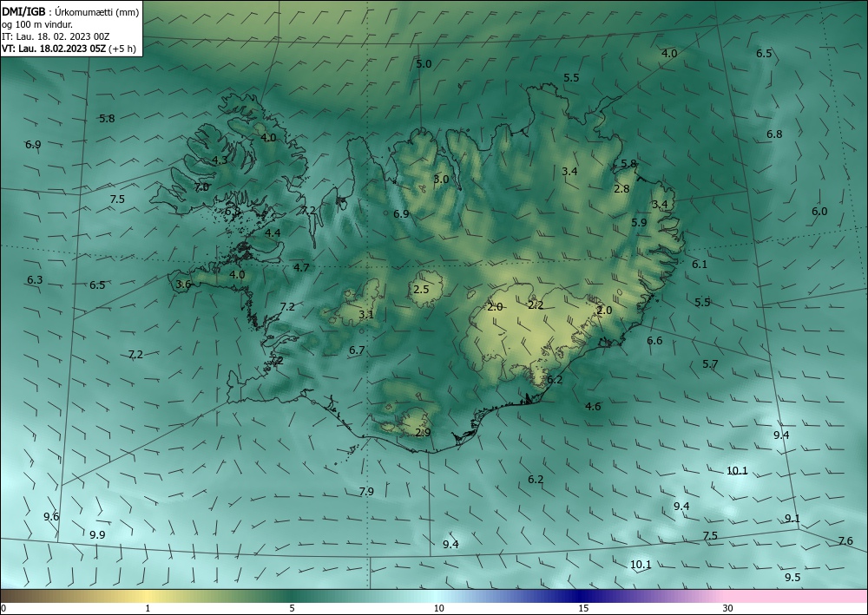
Task: Click the map value '9.1'
Action: point(792,519)
